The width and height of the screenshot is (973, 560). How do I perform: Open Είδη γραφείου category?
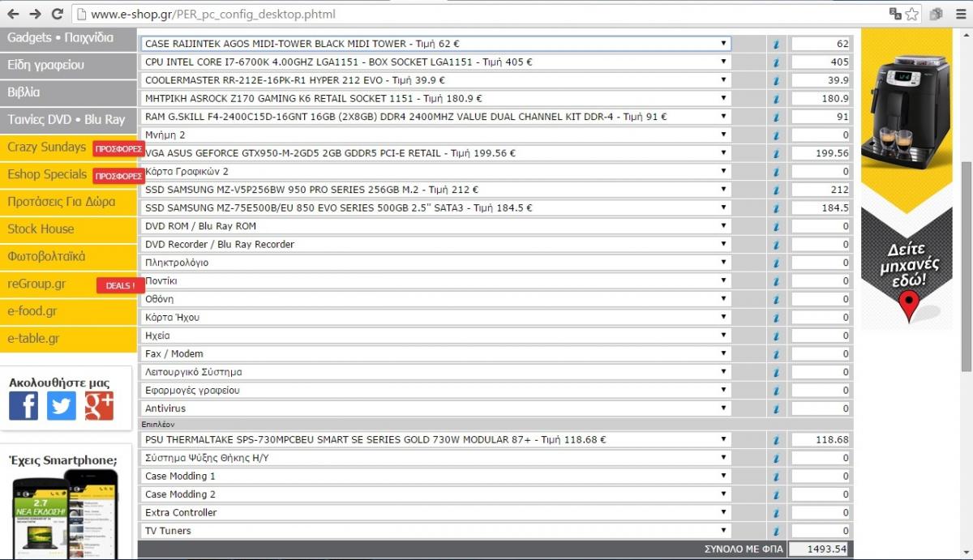point(68,65)
